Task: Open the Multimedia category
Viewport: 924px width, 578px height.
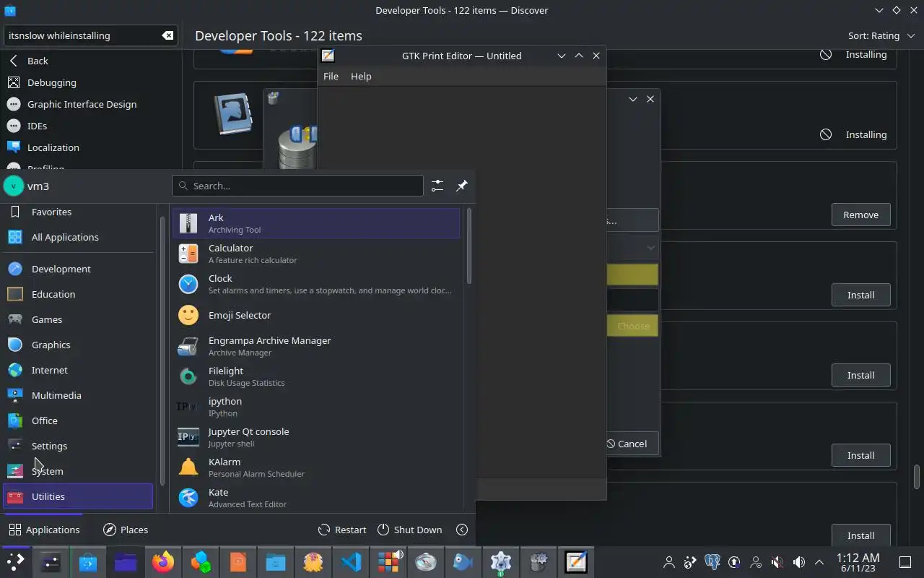Action: (x=78, y=395)
